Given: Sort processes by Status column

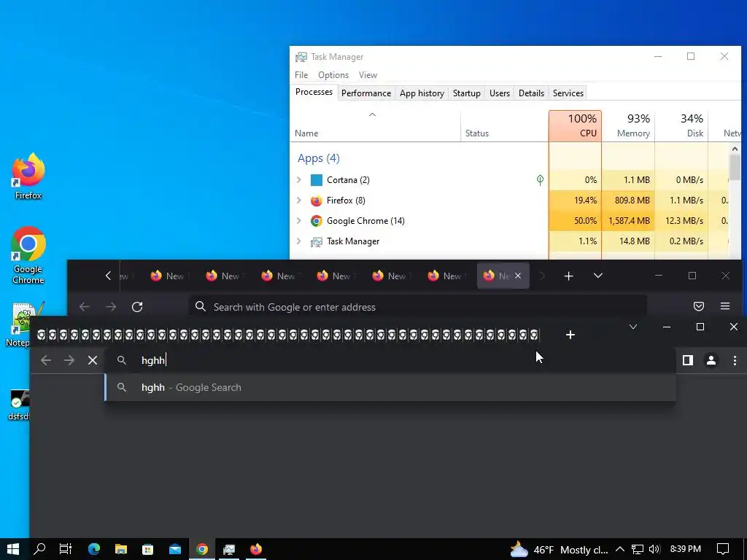Looking at the screenshot, I should (505, 125).
